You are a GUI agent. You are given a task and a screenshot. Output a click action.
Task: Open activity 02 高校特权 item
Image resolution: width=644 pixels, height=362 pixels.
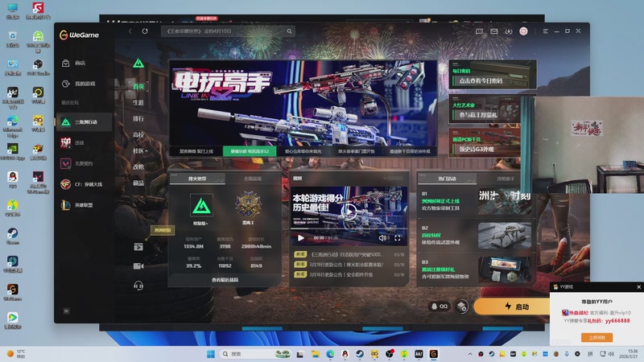477,236
